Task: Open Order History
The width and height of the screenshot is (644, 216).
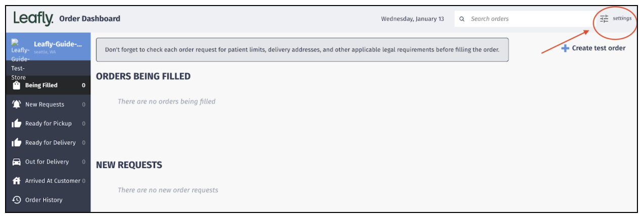Action: pos(44,200)
